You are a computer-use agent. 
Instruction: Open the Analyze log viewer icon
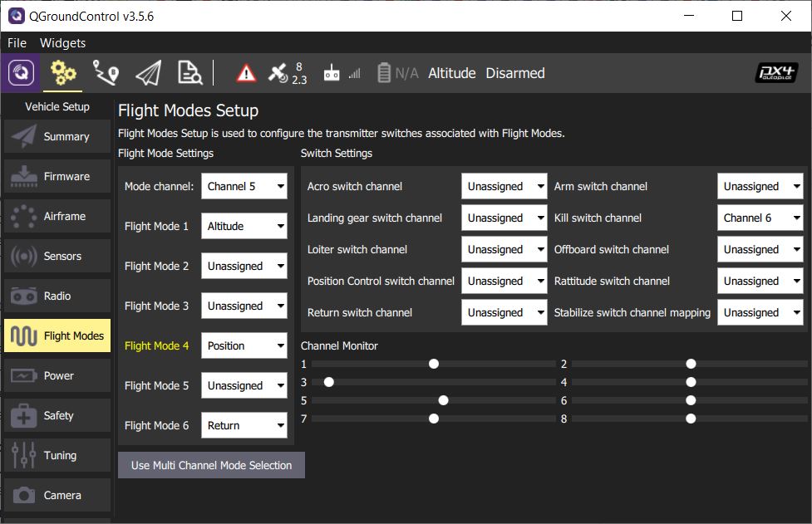click(x=190, y=73)
